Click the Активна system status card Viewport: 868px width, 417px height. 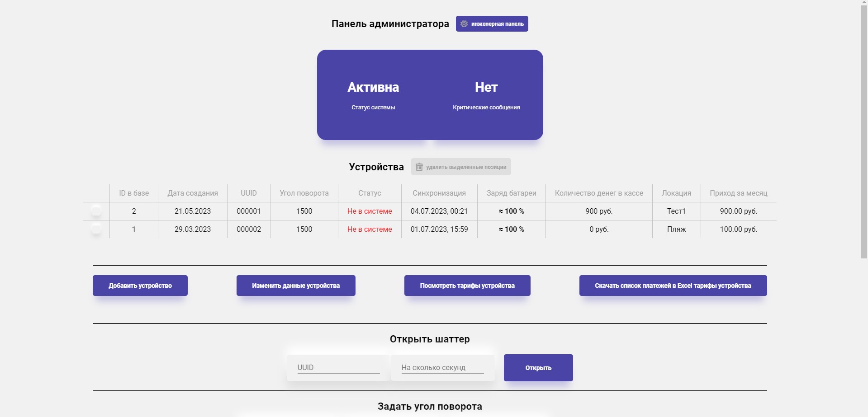point(373,95)
